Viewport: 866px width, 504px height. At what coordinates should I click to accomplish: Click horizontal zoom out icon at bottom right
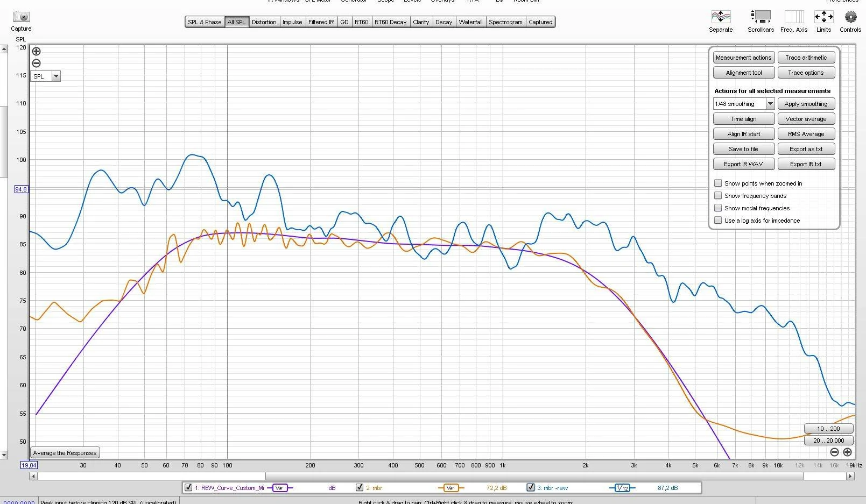tap(834, 452)
